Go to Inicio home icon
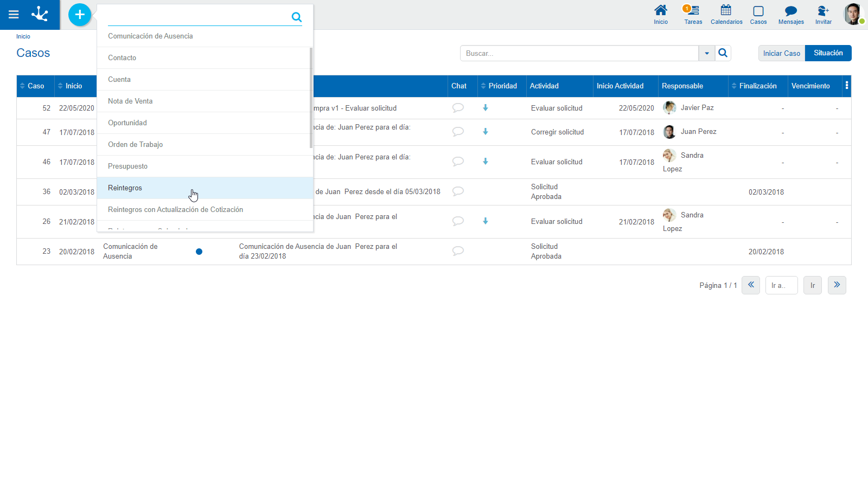The height and width of the screenshot is (488, 868). pyautogui.click(x=660, y=15)
